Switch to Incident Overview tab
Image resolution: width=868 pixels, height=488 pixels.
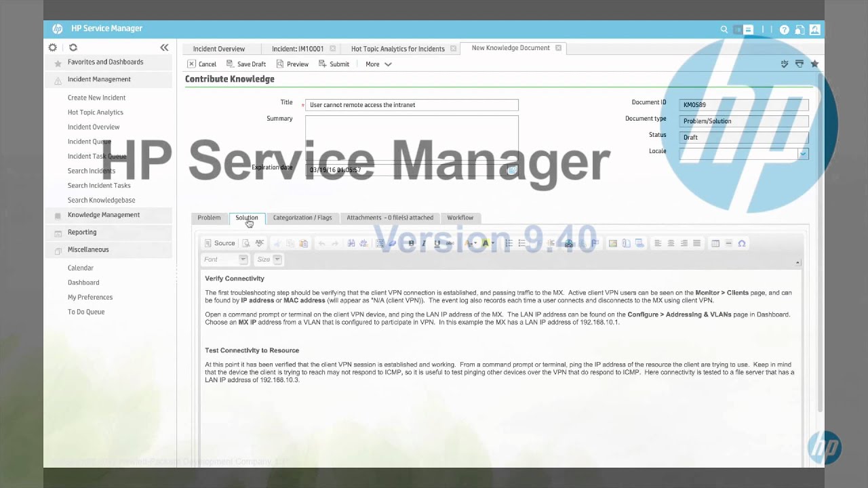click(219, 49)
